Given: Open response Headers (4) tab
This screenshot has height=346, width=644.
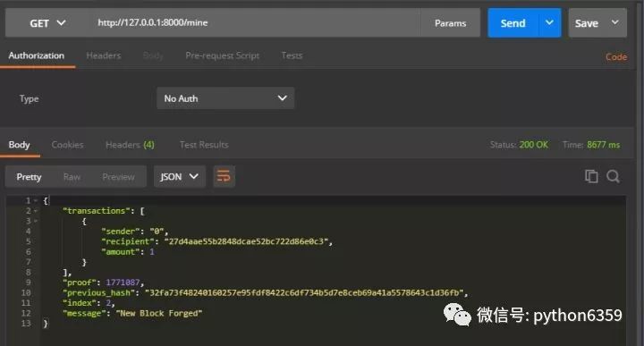Looking at the screenshot, I should click(x=130, y=145).
